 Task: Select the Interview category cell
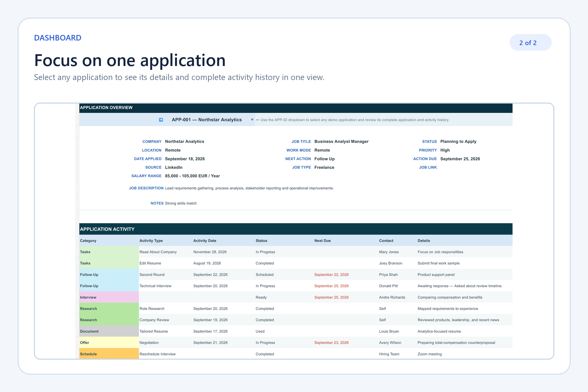pos(109,297)
